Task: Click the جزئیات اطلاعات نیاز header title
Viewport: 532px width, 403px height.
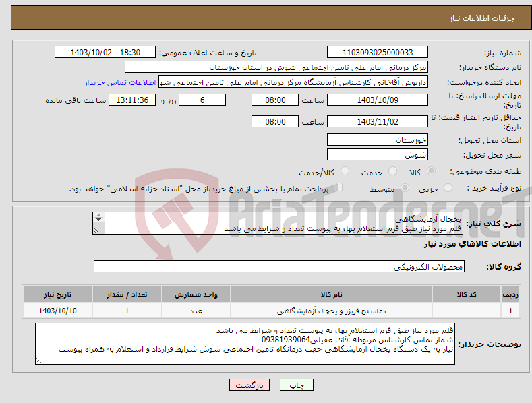Action: point(482,18)
